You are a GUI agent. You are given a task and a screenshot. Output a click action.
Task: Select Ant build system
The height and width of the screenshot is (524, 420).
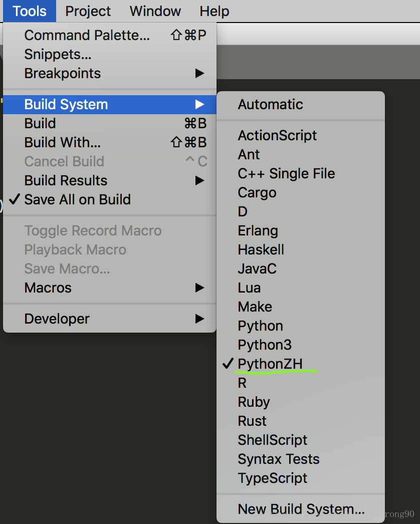tap(301, 154)
